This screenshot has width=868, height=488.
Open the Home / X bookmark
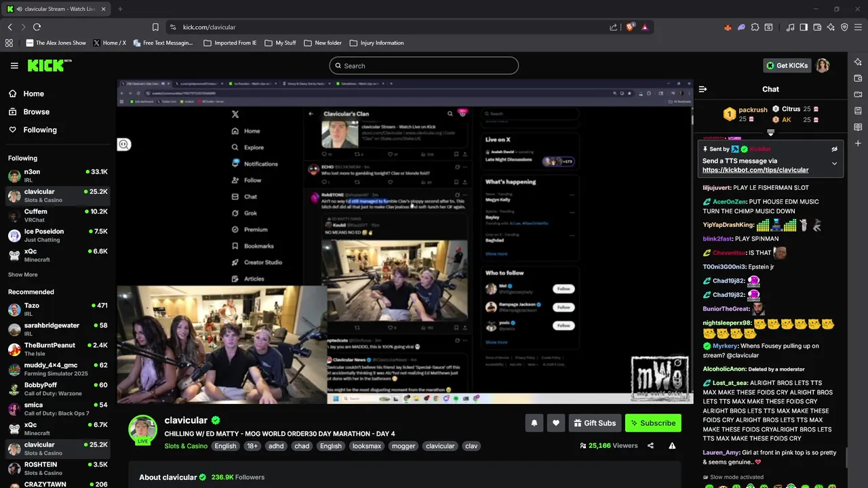coord(109,43)
